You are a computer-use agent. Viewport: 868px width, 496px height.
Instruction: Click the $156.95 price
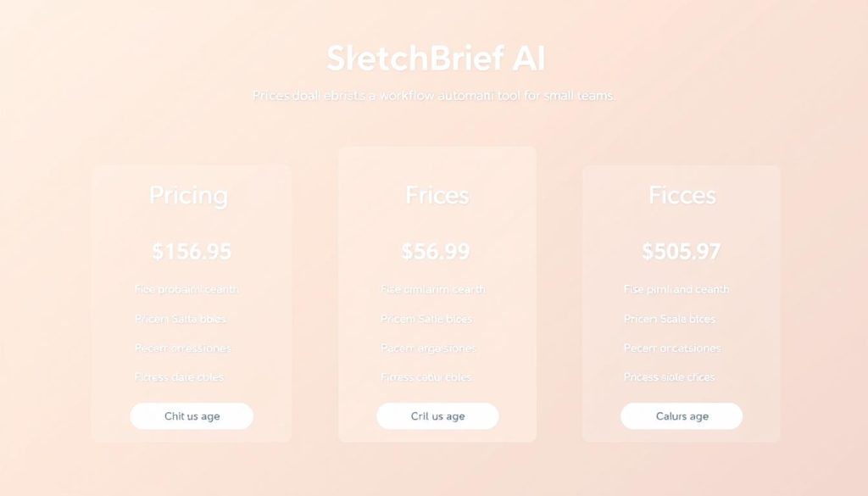click(x=192, y=251)
